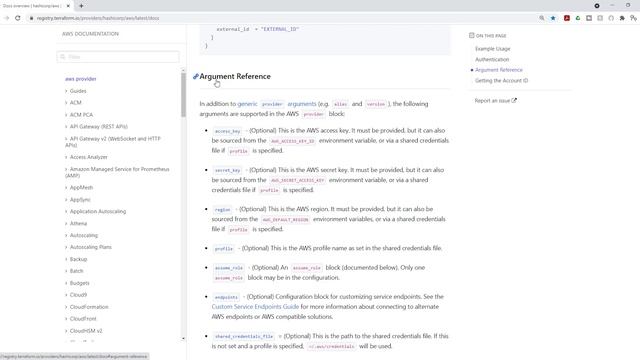
Task: Click the Chrome profile dropdown icon
Action: pyautogui.click(x=597, y=6)
